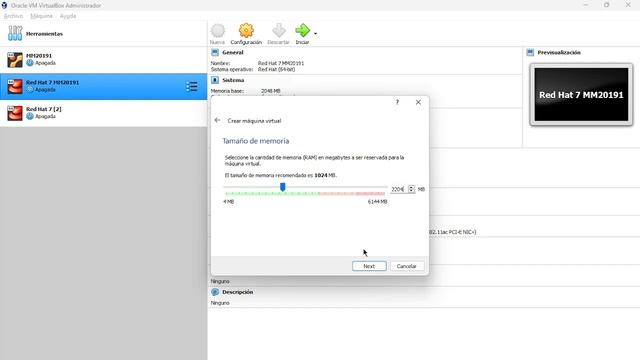
Task: Open the Máquina menu
Action: pos(41,16)
